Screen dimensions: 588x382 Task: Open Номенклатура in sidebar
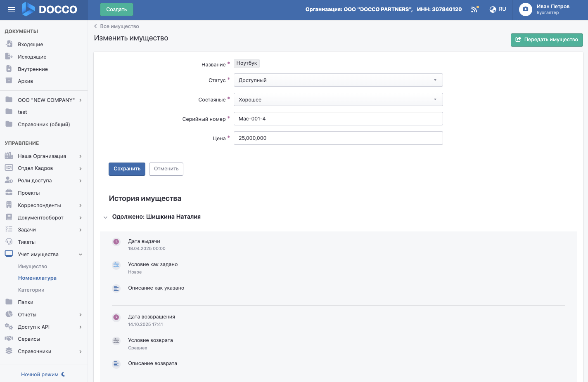[x=37, y=278]
